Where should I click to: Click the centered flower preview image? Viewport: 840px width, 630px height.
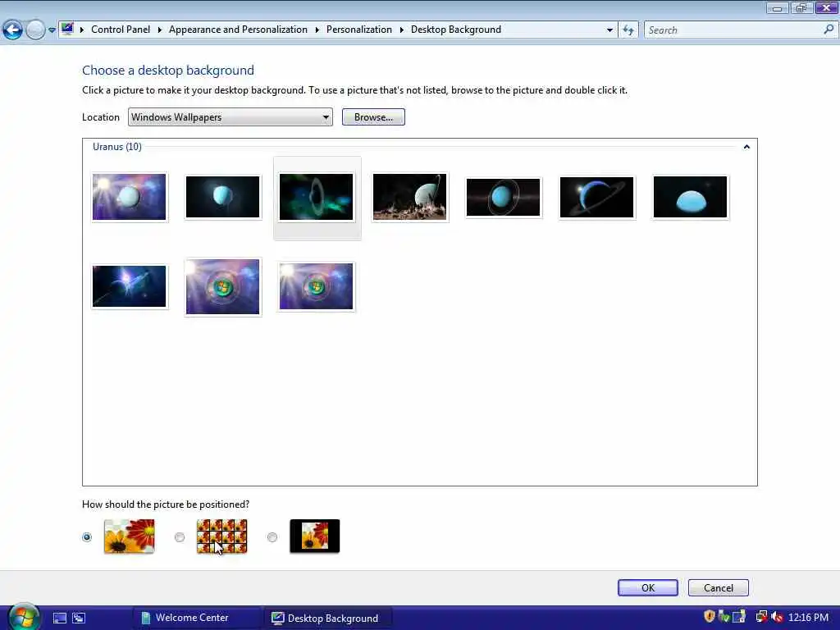click(x=315, y=536)
